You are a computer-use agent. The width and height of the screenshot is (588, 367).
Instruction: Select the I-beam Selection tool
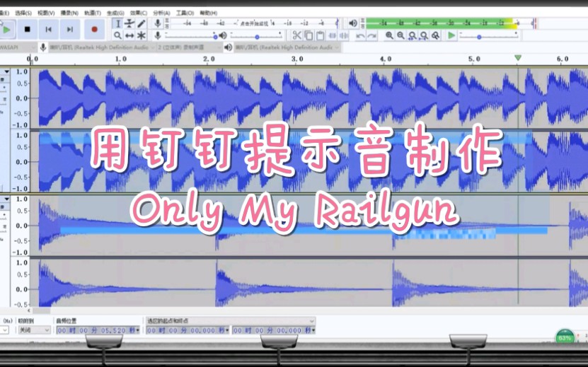(117, 23)
